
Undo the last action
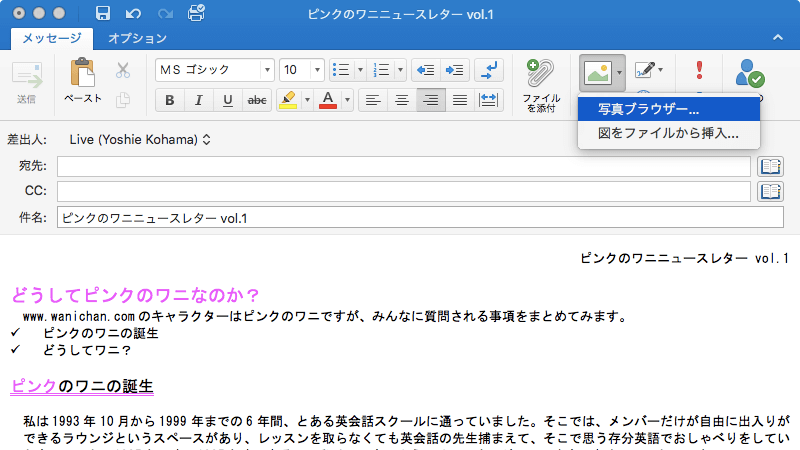[133, 14]
